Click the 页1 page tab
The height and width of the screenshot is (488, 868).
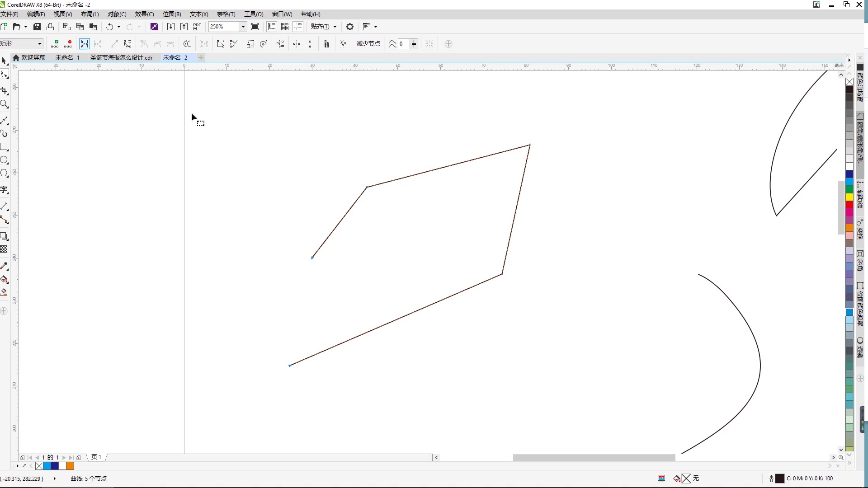[x=96, y=457]
